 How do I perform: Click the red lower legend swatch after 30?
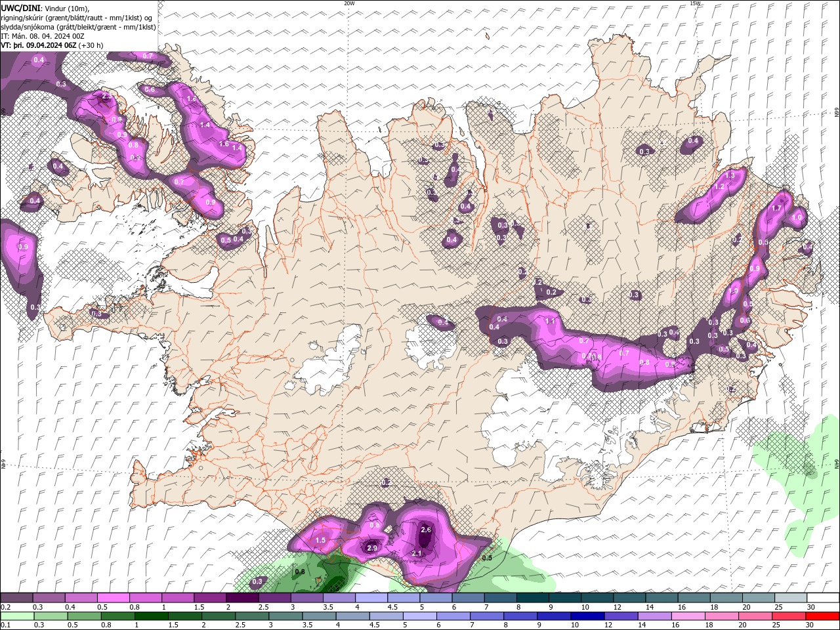click(x=822, y=616)
